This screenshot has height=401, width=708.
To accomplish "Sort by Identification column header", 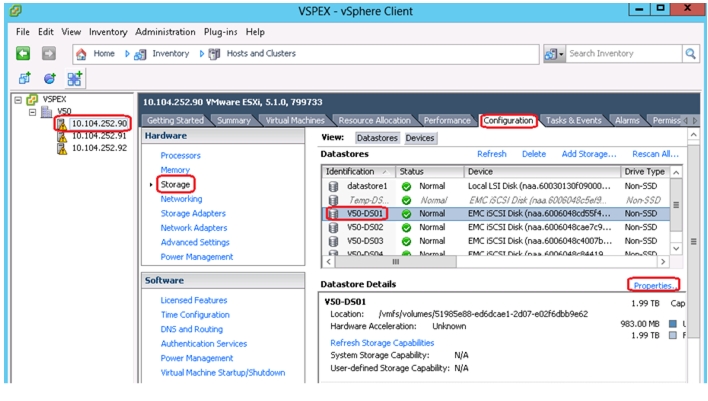I will pos(359,172).
